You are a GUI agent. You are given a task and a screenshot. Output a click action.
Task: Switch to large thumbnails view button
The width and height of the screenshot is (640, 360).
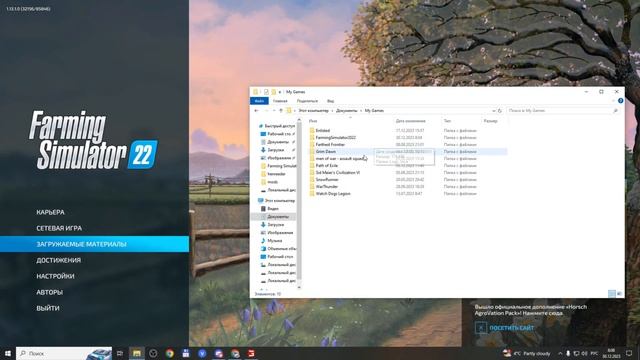pos(619,293)
